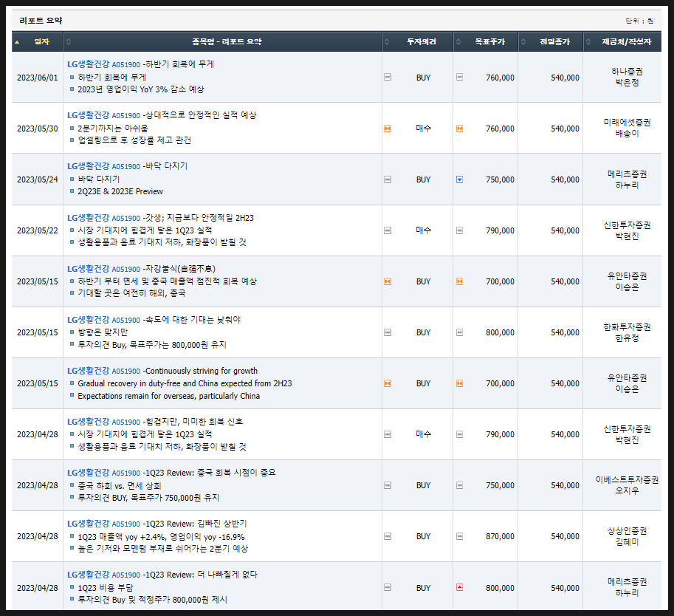Open LG생활건강 link for 더 나빠질게 없다 report

click(88, 575)
